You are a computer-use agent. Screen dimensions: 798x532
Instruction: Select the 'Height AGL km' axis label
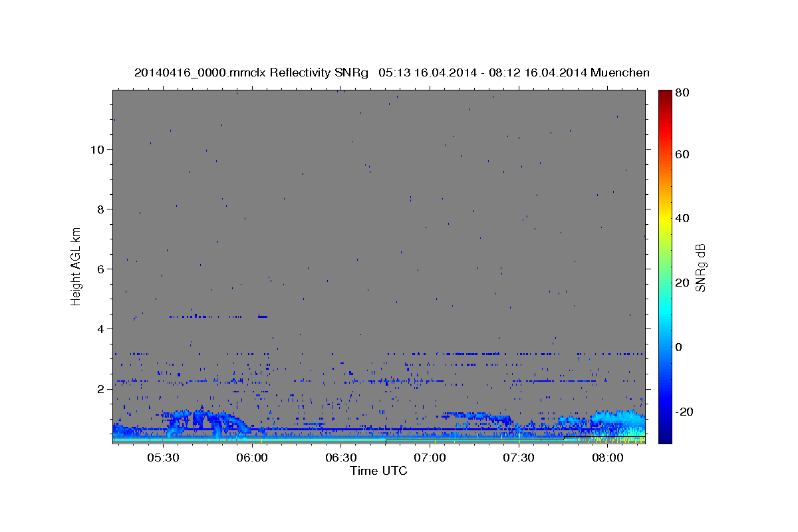pos(76,266)
